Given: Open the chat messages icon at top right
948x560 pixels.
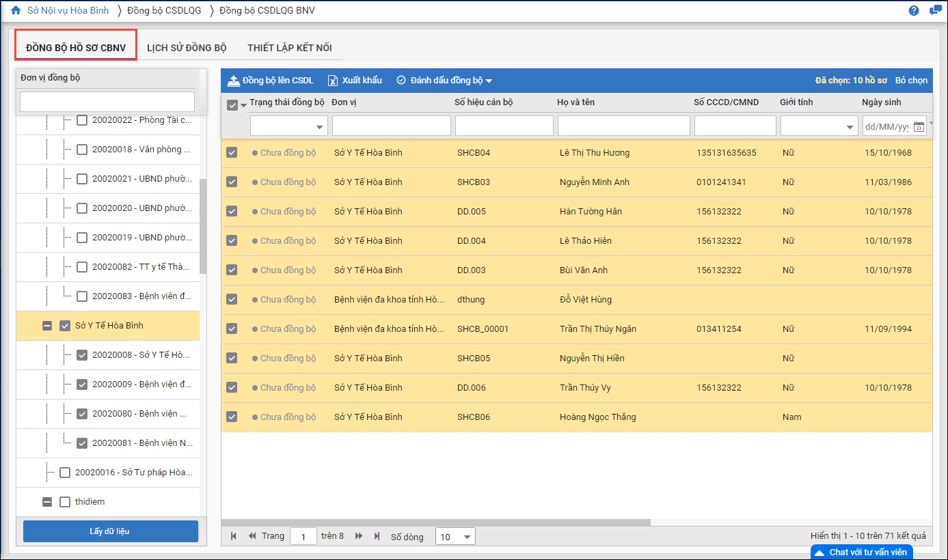Looking at the screenshot, I should (934, 11).
